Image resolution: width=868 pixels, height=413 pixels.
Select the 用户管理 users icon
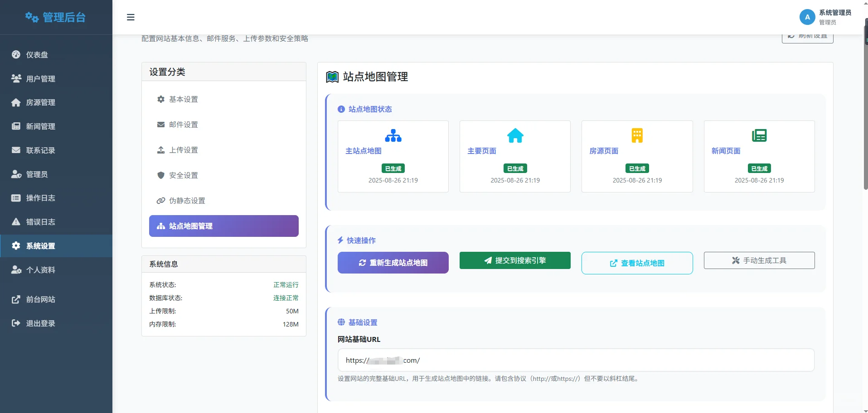click(x=15, y=78)
